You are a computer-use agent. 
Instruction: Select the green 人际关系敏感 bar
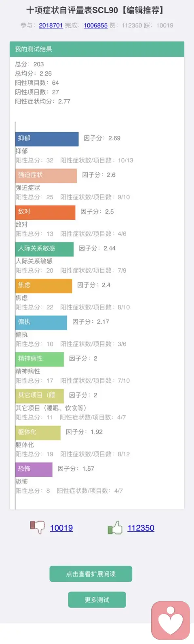pyautogui.click(x=44, y=249)
